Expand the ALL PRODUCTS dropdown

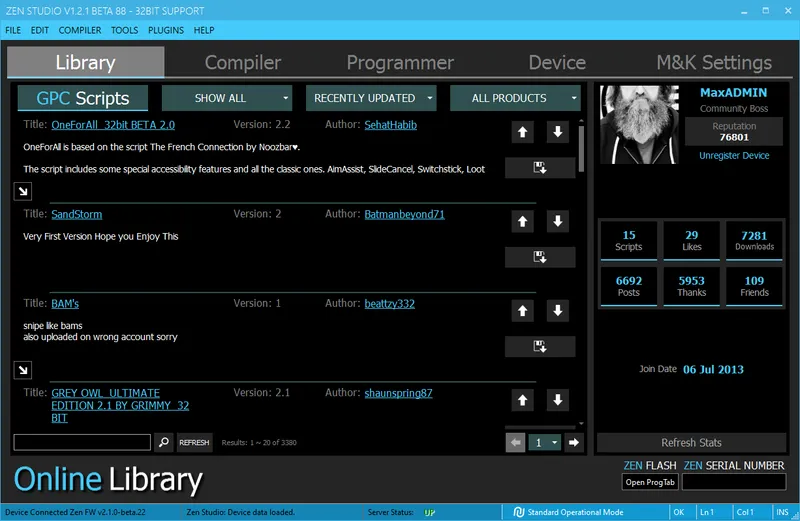pos(515,98)
